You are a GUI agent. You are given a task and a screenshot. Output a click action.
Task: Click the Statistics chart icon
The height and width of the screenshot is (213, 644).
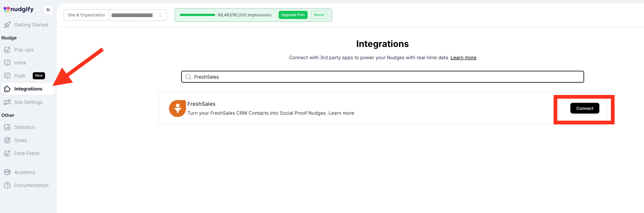pyautogui.click(x=7, y=127)
